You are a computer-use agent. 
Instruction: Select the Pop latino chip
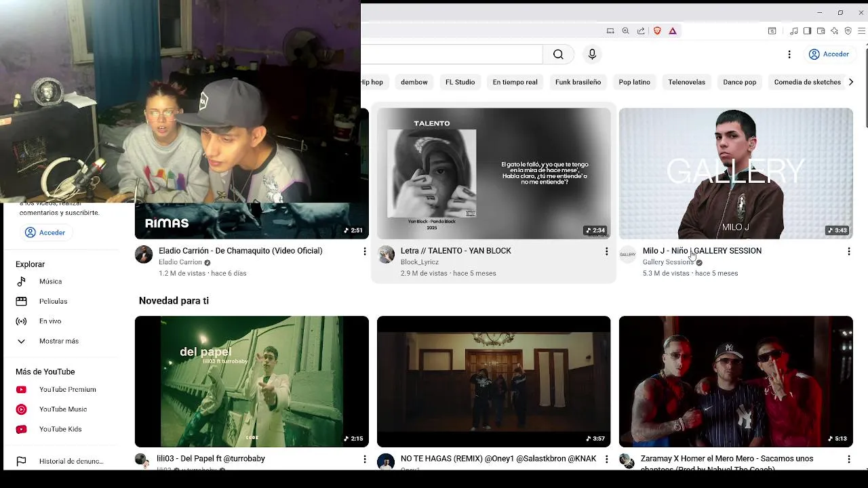[634, 82]
